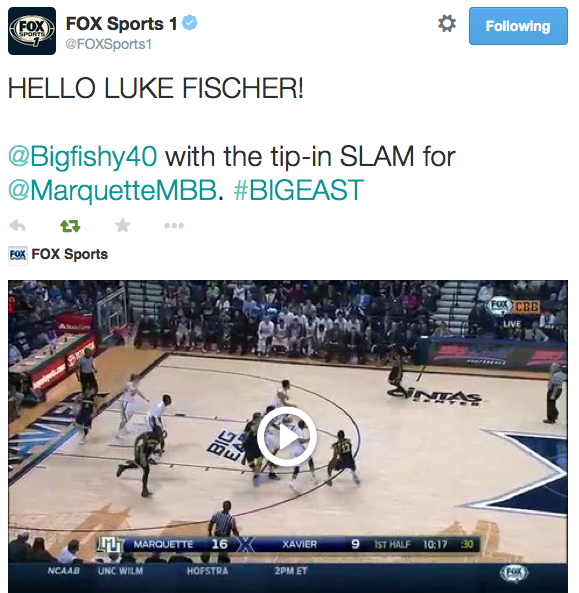
Task: Favorite the tweet with star icon
Action: 122,225
